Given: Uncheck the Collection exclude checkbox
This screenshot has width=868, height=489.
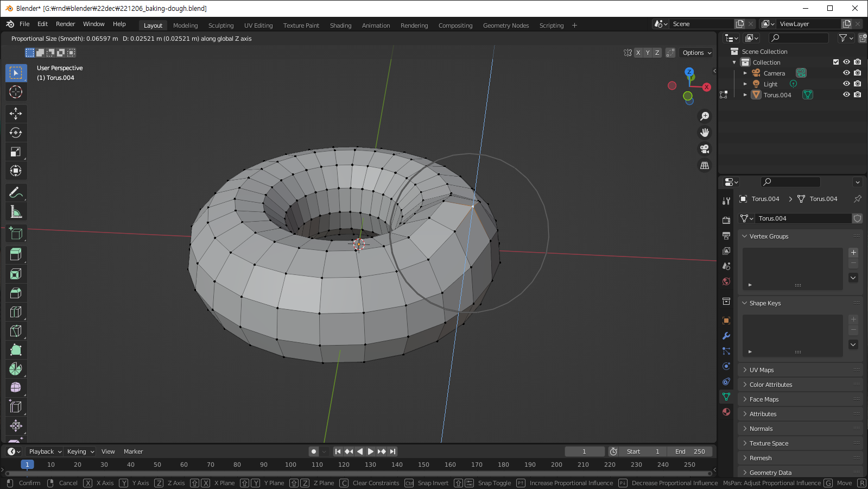Looking at the screenshot, I should tap(836, 62).
